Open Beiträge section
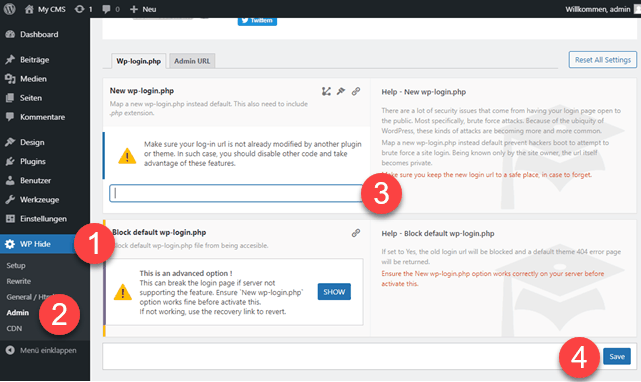 click(x=35, y=60)
